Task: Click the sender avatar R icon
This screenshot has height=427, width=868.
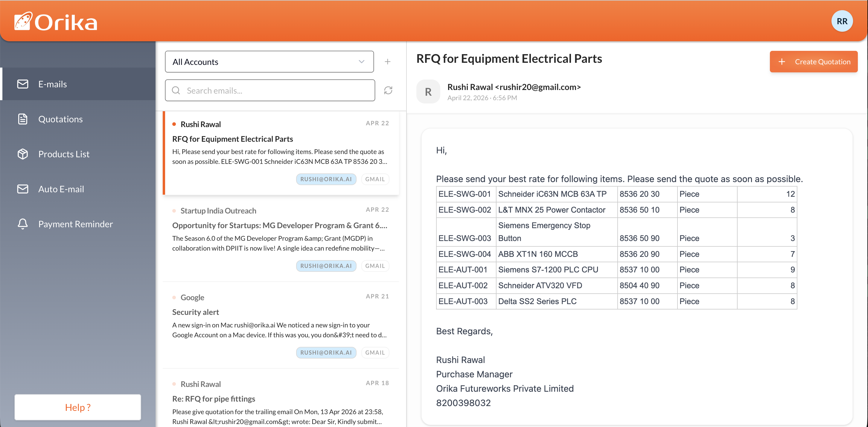Action: coord(428,91)
